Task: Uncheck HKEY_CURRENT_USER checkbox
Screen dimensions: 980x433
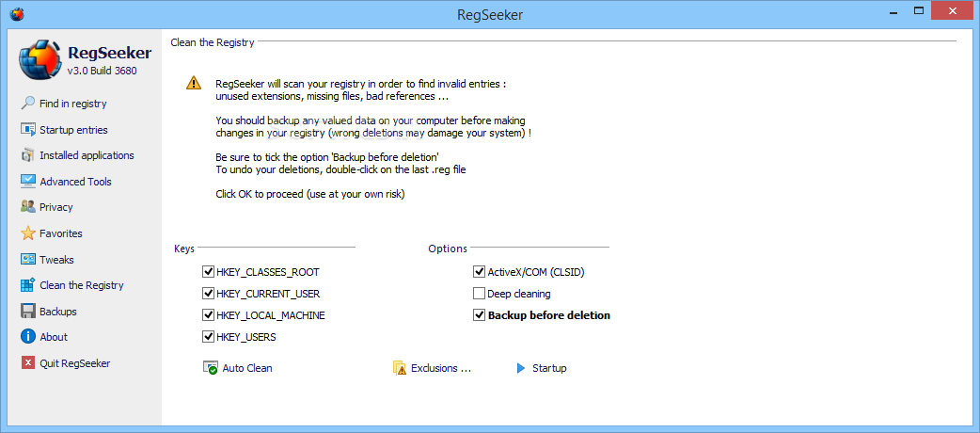Action: coord(208,294)
